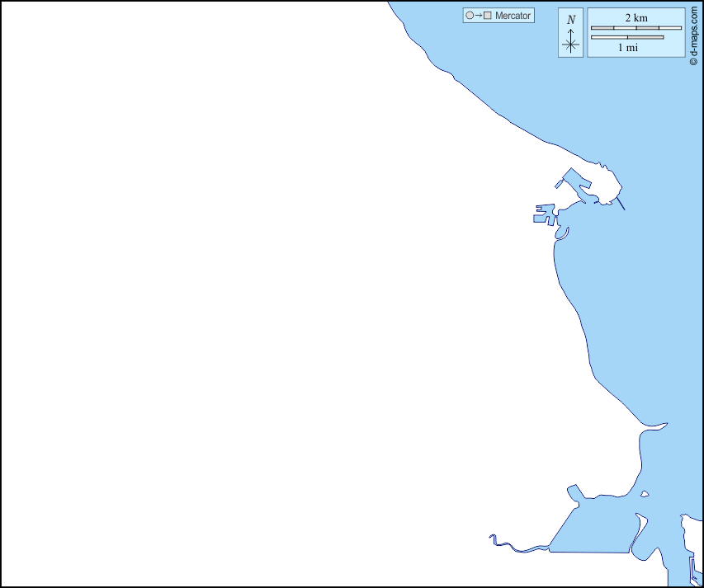Click the small island near the spit
This screenshot has height=588, width=704.
pyautogui.click(x=645, y=495)
